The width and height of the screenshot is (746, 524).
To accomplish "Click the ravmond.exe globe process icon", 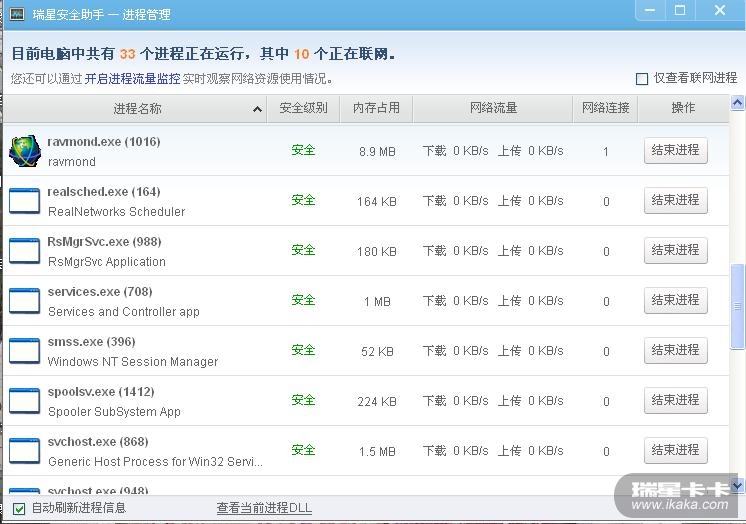I will pos(24,151).
